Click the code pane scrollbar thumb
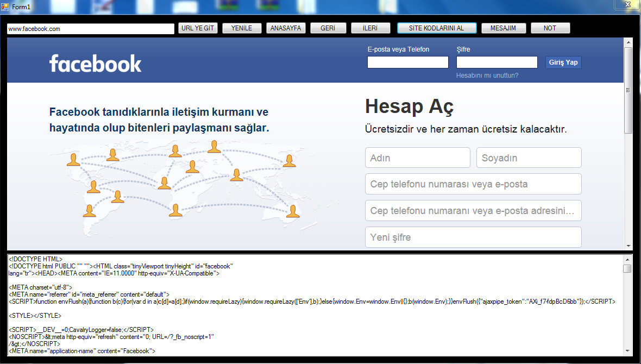641x364 pixels. pyautogui.click(x=627, y=269)
